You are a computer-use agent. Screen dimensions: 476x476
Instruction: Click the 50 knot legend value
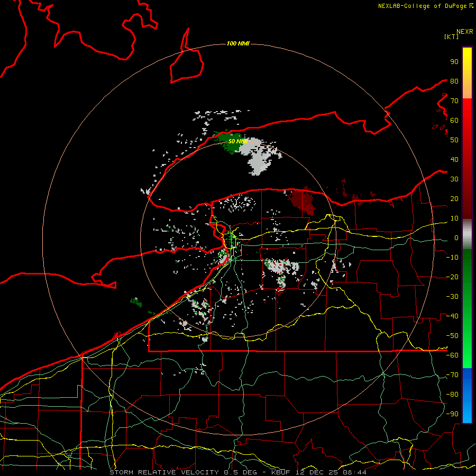[x=454, y=140]
